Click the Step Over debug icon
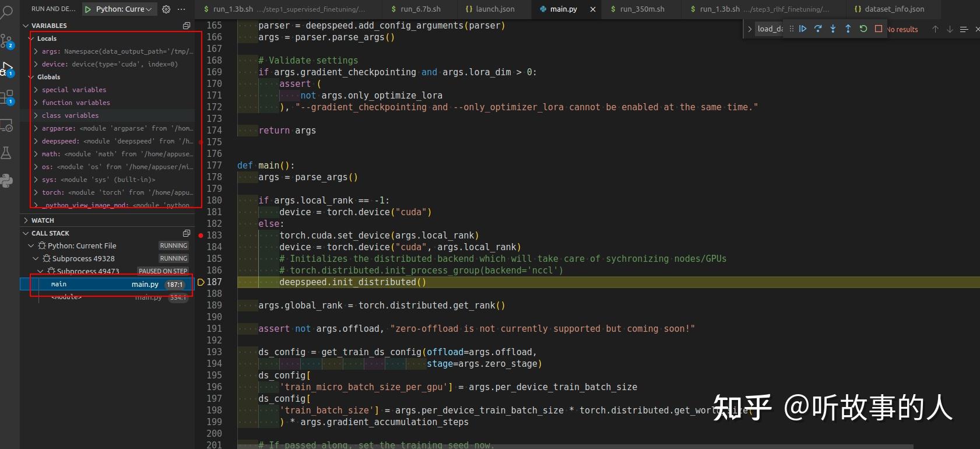The image size is (980, 449). point(818,29)
